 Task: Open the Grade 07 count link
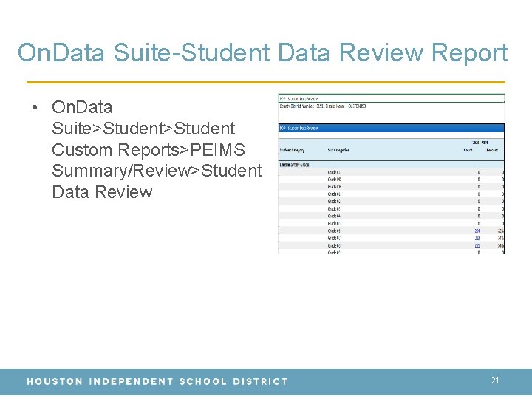[477, 238]
